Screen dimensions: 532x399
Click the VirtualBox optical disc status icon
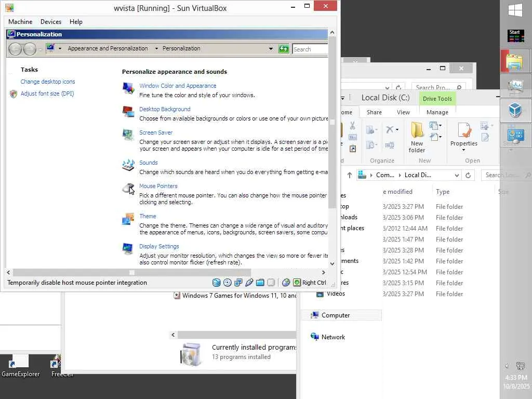click(228, 283)
